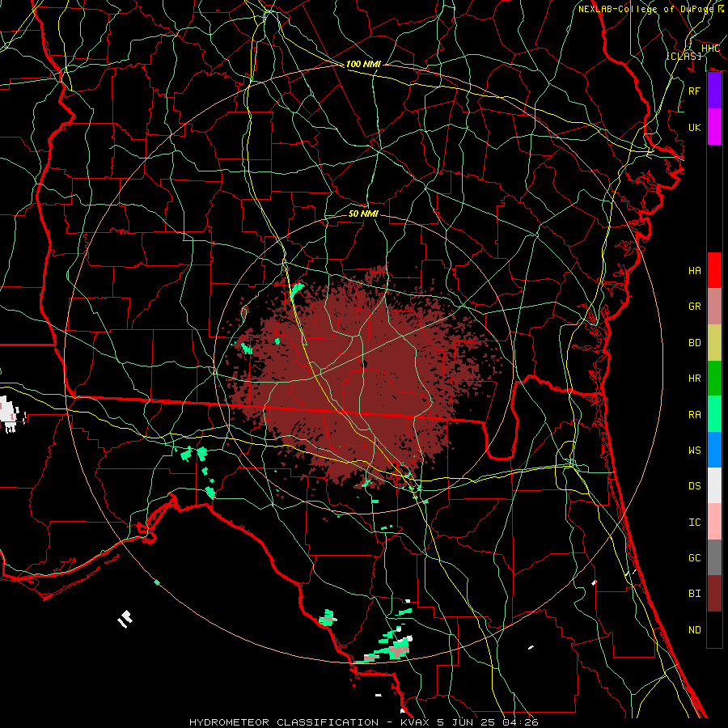Click the "100 NMI" range ring label
This screenshot has height=728, width=728.
click(x=363, y=64)
